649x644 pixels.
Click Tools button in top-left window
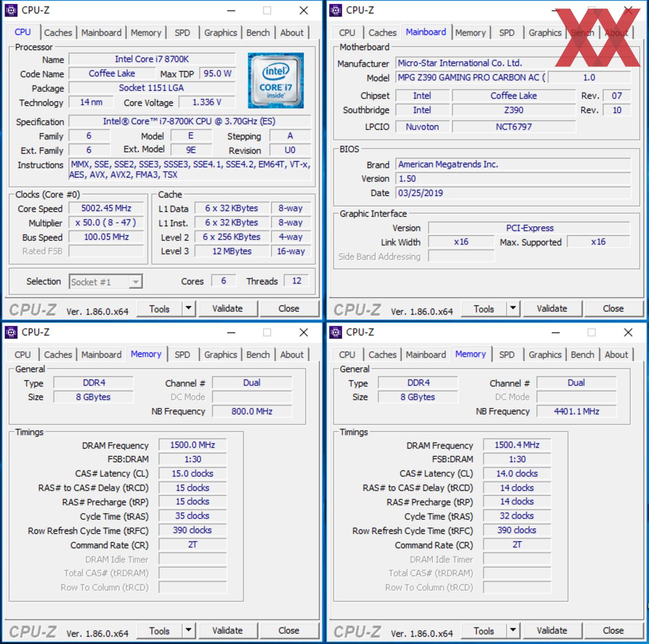[159, 309]
